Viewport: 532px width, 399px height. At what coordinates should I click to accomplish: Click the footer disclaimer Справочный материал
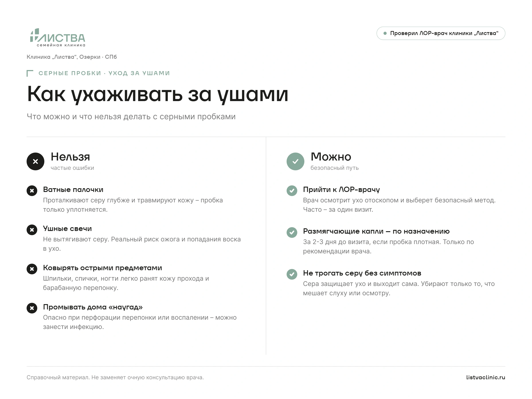click(x=115, y=377)
